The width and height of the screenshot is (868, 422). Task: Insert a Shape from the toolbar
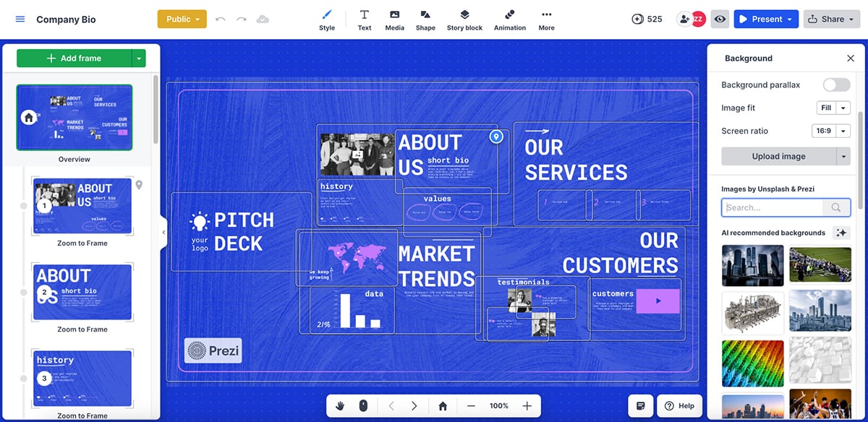click(x=425, y=19)
